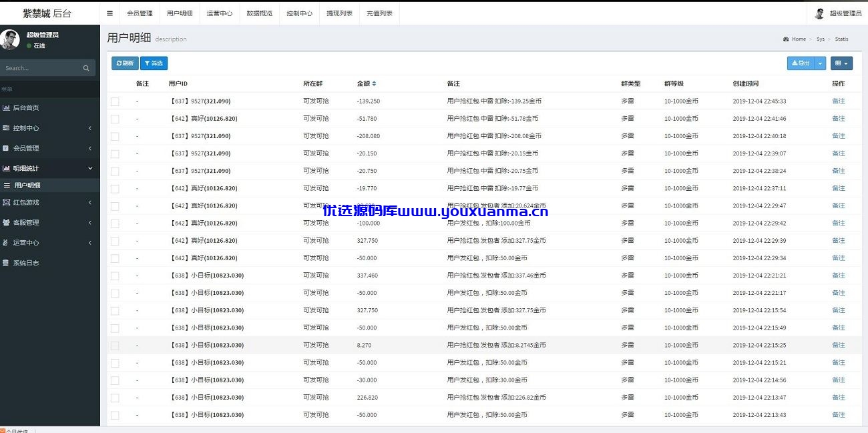Open 后台首页 via its sidebar chart icon
This screenshot has height=433, width=868.
click(6, 107)
